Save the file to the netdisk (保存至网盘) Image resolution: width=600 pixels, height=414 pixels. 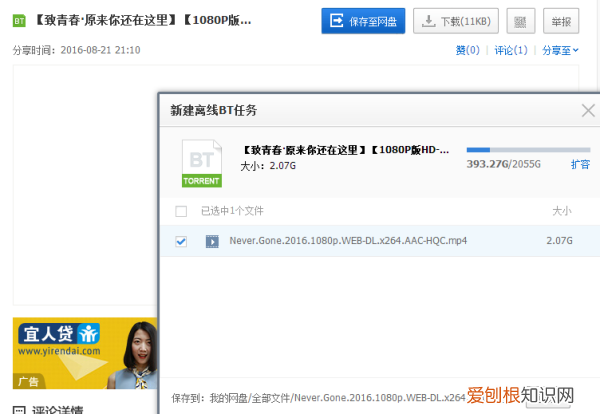(x=363, y=21)
